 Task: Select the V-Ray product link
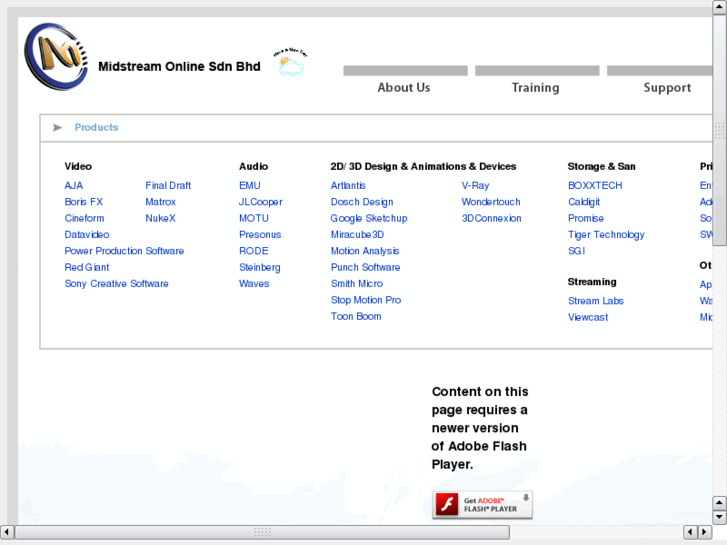click(475, 186)
